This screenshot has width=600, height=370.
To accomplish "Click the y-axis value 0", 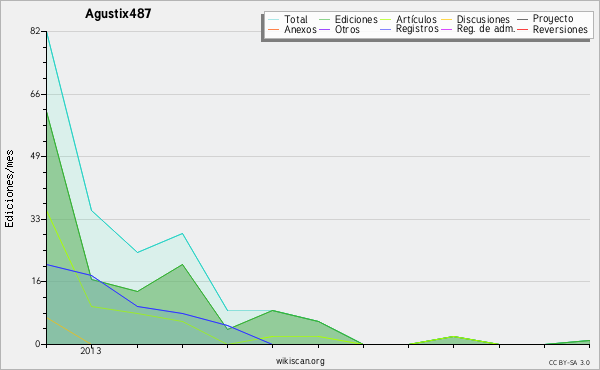I will 37,344.
